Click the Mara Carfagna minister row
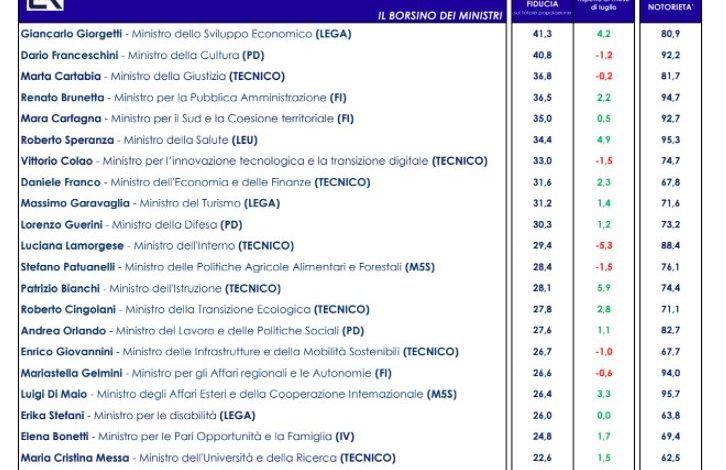This screenshot has height=470, width=726. coord(187,118)
